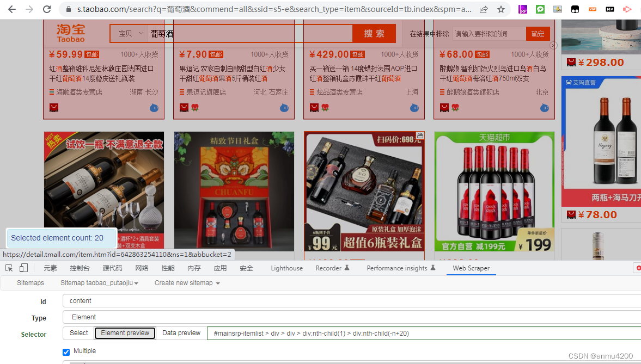Reload the page with the refresh icon
This screenshot has width=641, height=364.
(47, 9)
